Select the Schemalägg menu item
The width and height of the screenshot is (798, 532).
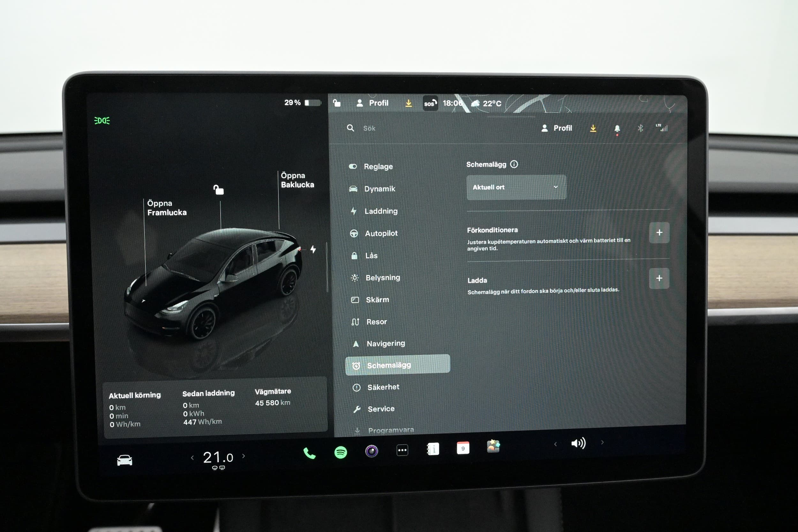tap(398, 365)
